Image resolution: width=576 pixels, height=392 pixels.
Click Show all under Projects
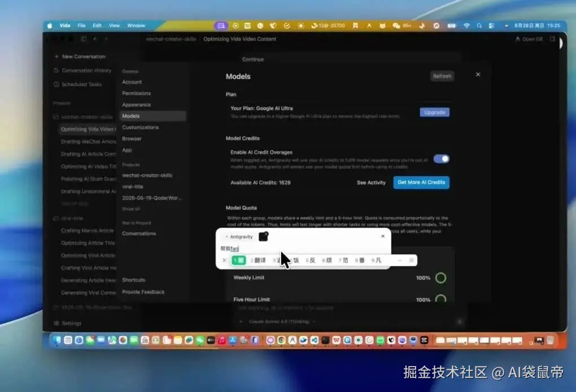tap(131, 209)
